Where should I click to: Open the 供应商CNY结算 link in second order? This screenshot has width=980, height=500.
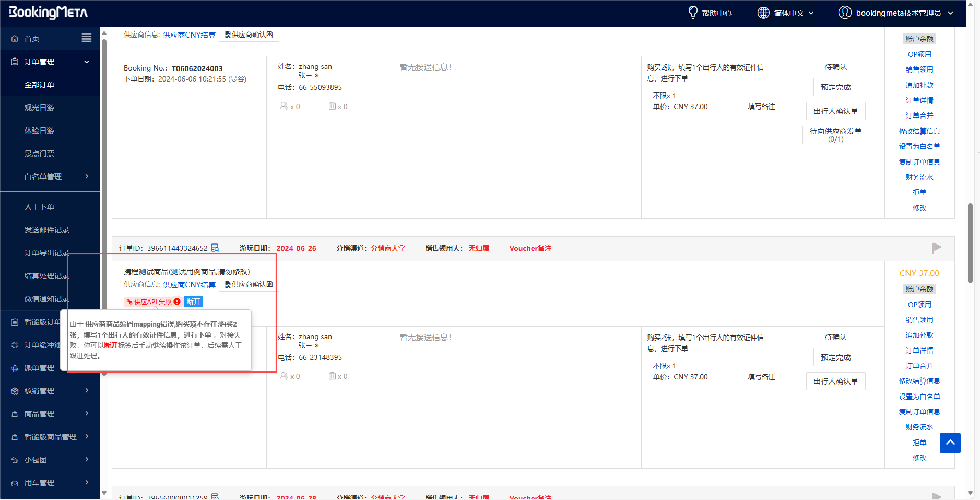click(x=189, y=285)
